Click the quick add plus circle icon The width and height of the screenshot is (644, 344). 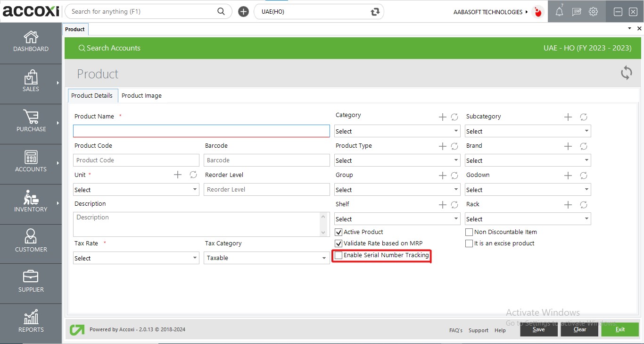[243, 12]
